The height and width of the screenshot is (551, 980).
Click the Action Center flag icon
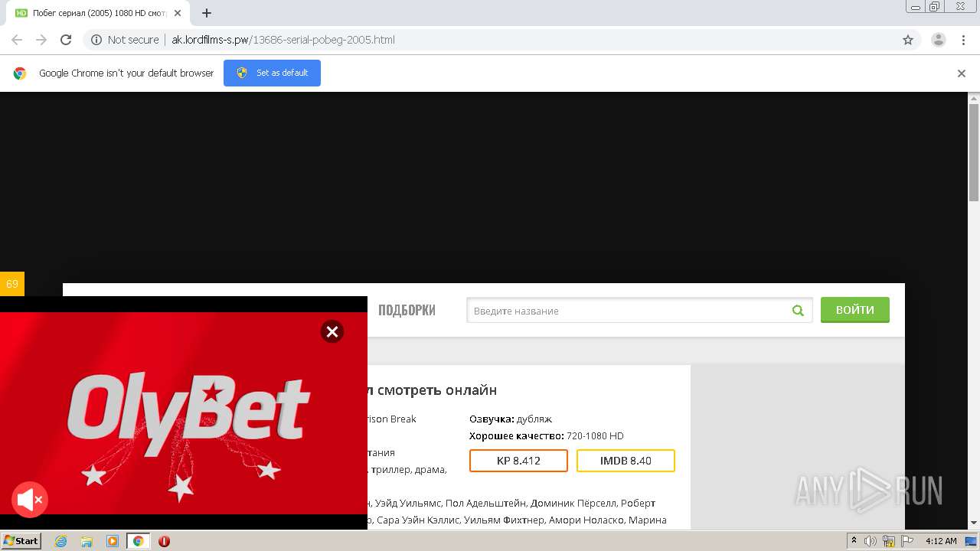tap(907, 541)
